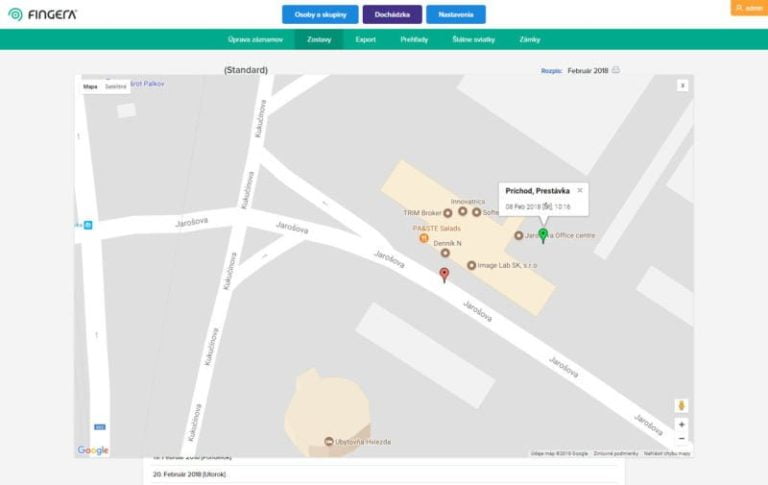Click the Image Lab SK place marker
768x485 pixels.
coord(472,266)
